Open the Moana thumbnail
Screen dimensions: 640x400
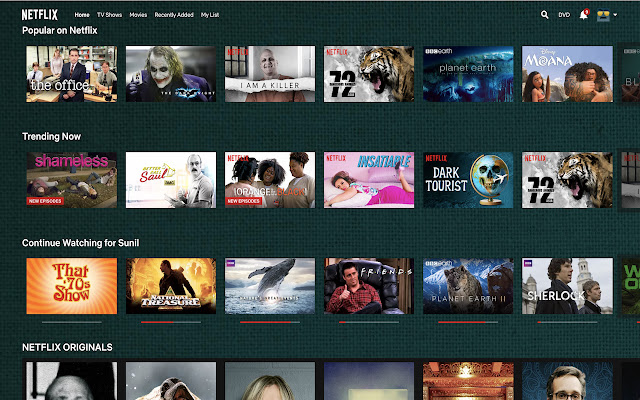click(567, 74)
